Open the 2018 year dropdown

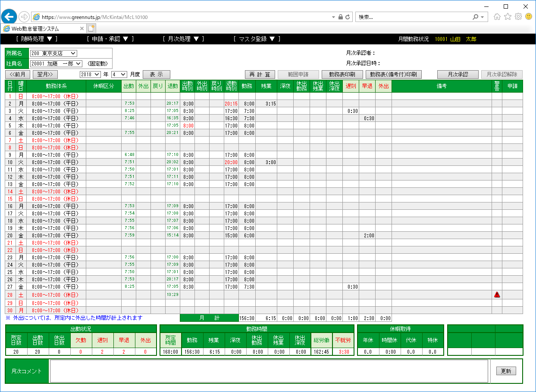point(90,75)
